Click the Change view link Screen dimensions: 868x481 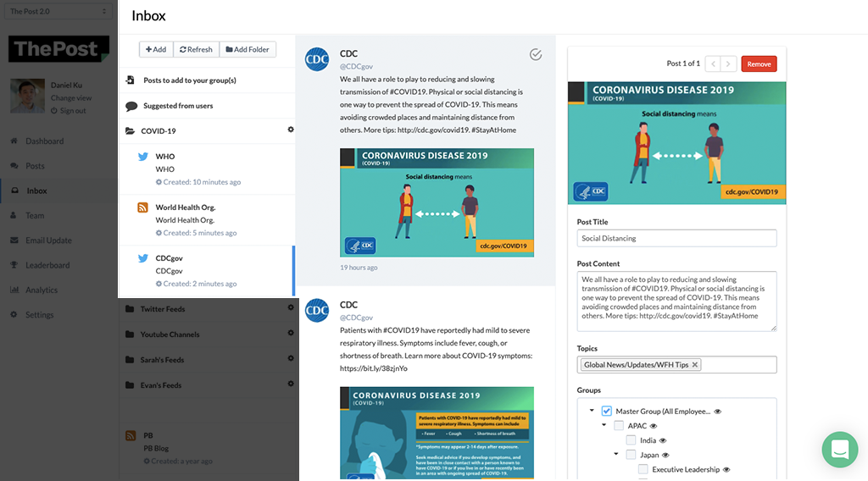[71, 98]
